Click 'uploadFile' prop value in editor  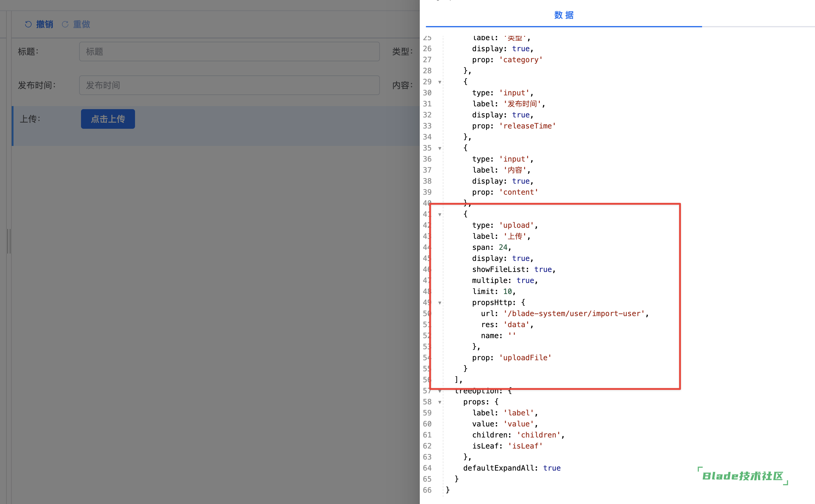tap(525, 358)
